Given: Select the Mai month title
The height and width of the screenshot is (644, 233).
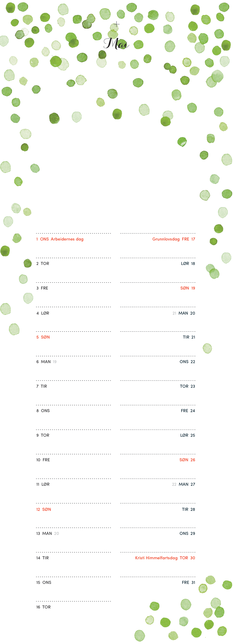Looking at the screenshot, I should (116, 44).
